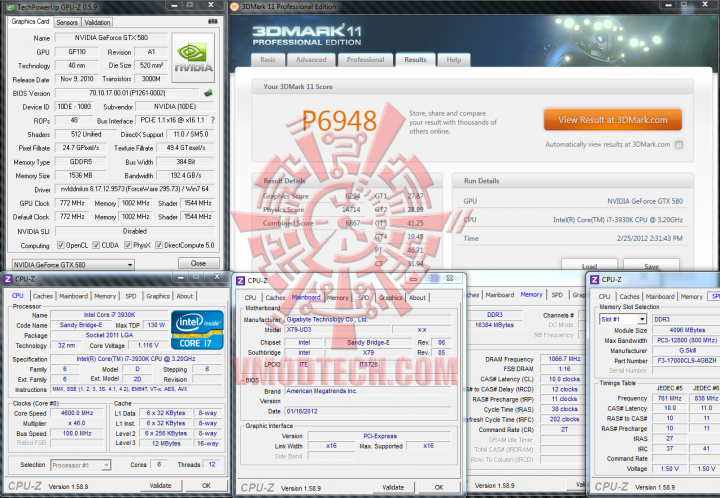Screen dimensions: 720x498
Task: Click the 3DMark Save button
Action: pyautogui.click(x=652, y=265)
